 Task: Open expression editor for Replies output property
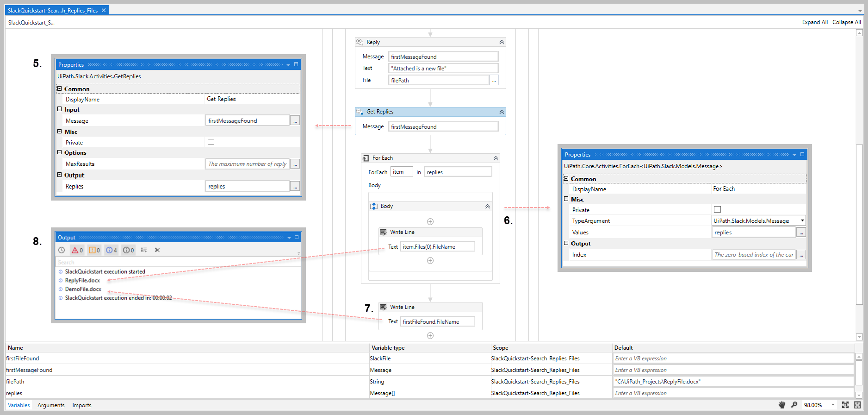point(295,186)
